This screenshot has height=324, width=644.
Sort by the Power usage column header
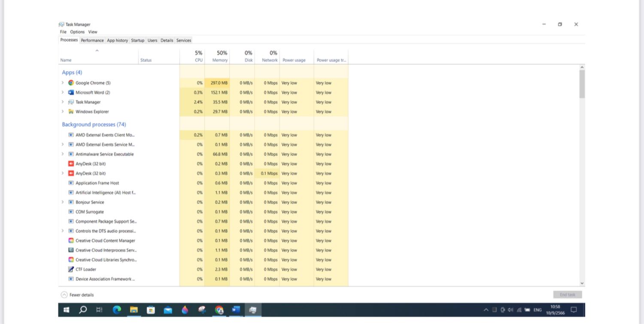297,56
